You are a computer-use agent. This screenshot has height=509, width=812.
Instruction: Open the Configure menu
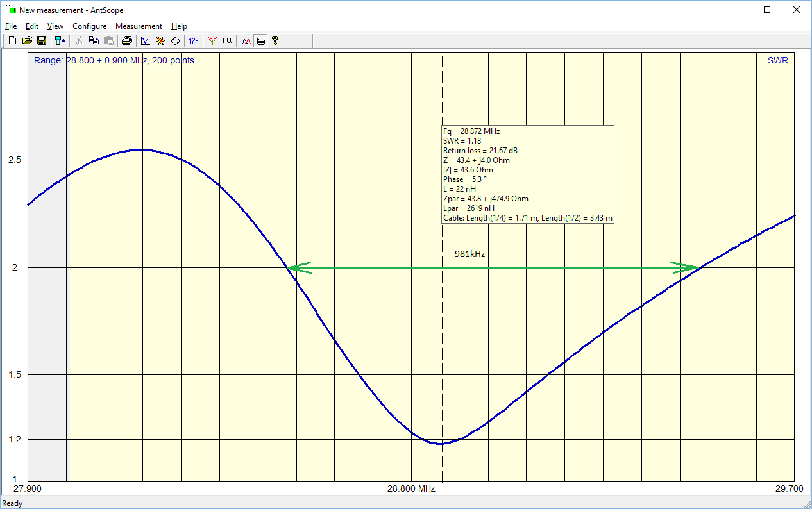[89, 26]
